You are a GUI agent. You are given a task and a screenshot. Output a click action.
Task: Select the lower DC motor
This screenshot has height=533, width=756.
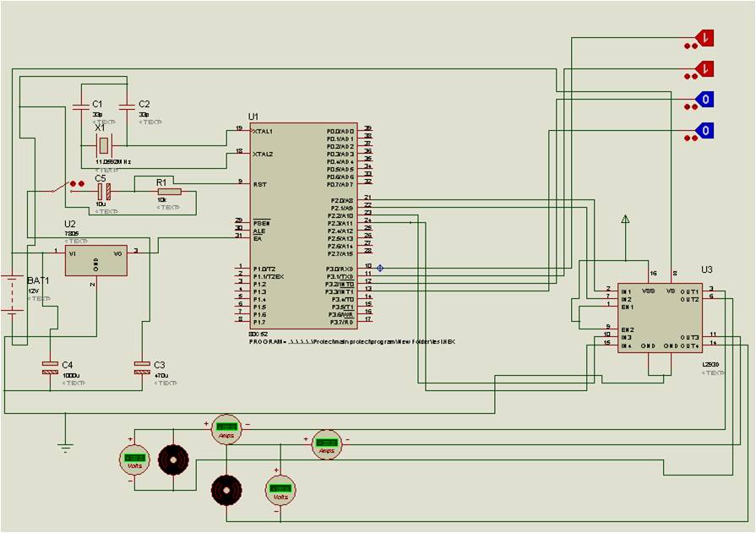(226, 490)
